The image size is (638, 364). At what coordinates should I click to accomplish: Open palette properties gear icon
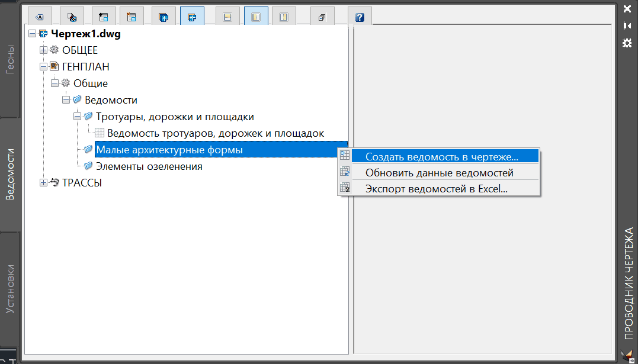tap(627, 43)
